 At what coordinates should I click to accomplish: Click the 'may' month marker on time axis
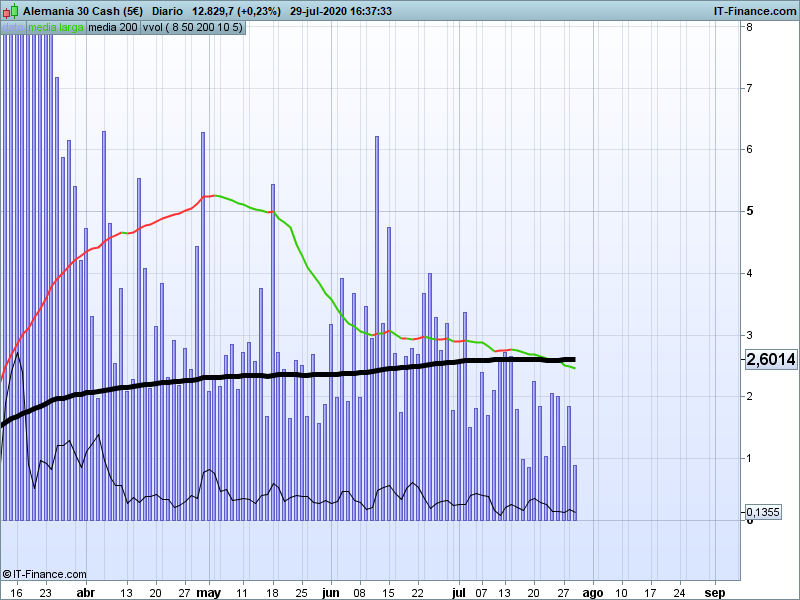point(209,592)
